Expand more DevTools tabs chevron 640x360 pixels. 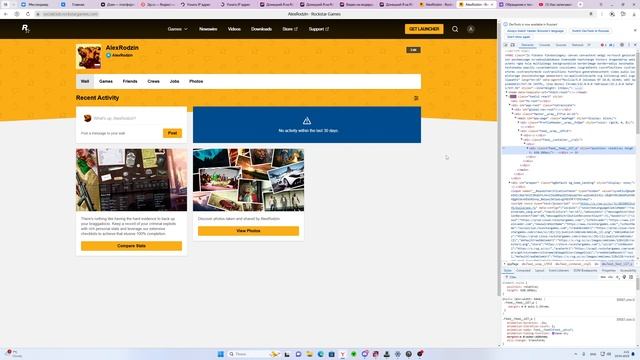tap(589, 45)
